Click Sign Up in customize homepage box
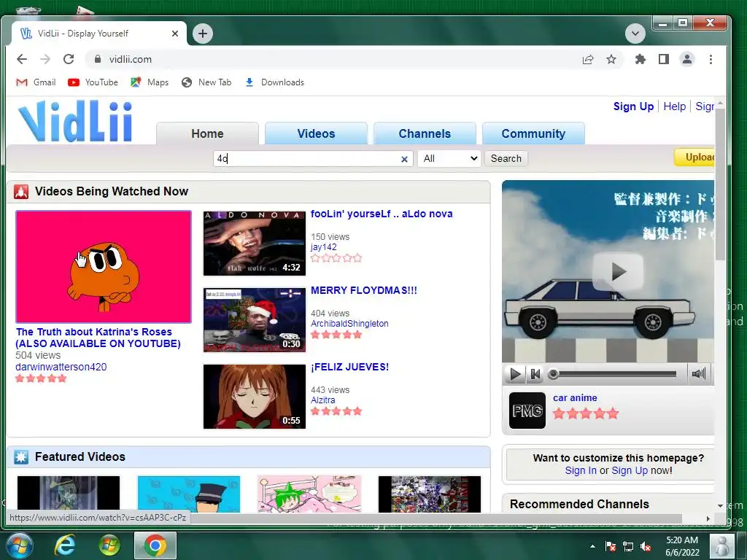 pyautogui.click(x=630, y=470)
